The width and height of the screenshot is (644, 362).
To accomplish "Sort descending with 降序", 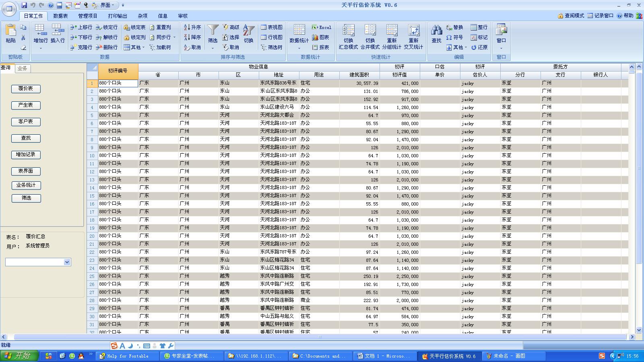I will pyautogui.click(x=192, y=37).
